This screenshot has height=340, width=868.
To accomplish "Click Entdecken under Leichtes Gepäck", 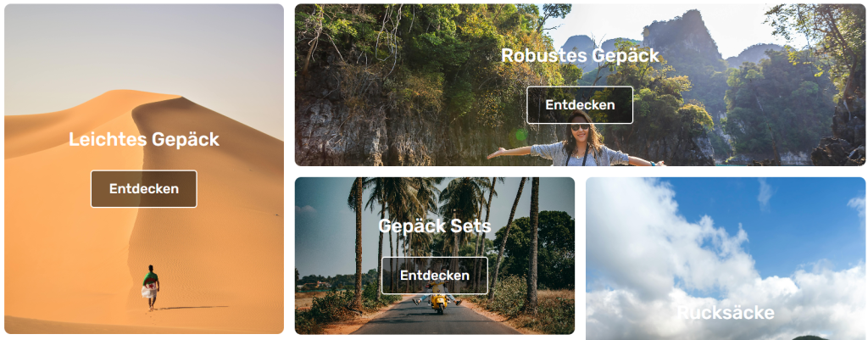I will [144, 189].
